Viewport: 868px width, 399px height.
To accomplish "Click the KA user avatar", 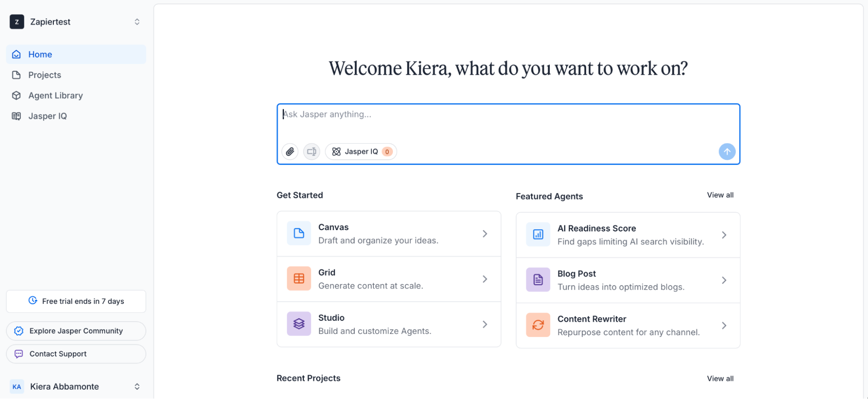I will (x=17, y=386).
